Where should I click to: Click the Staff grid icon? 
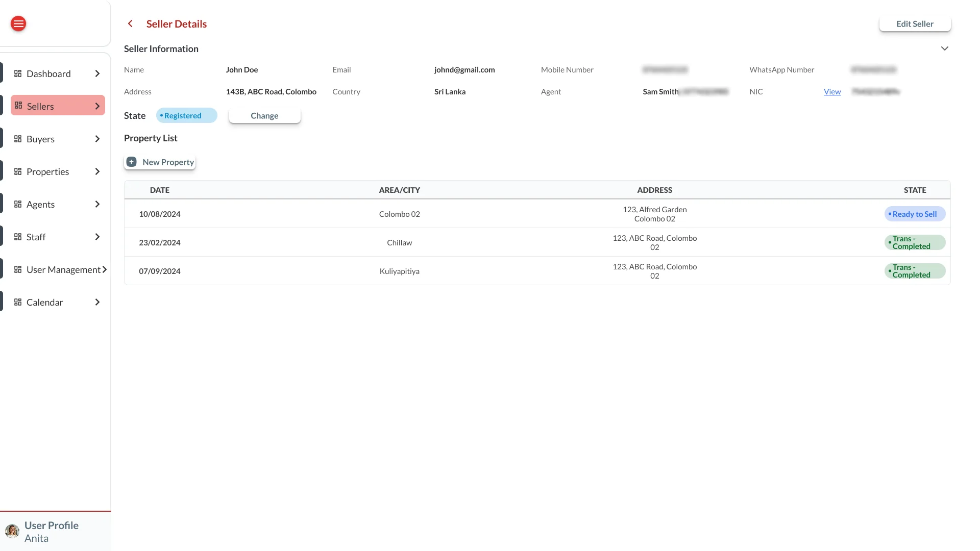(18, 237)
